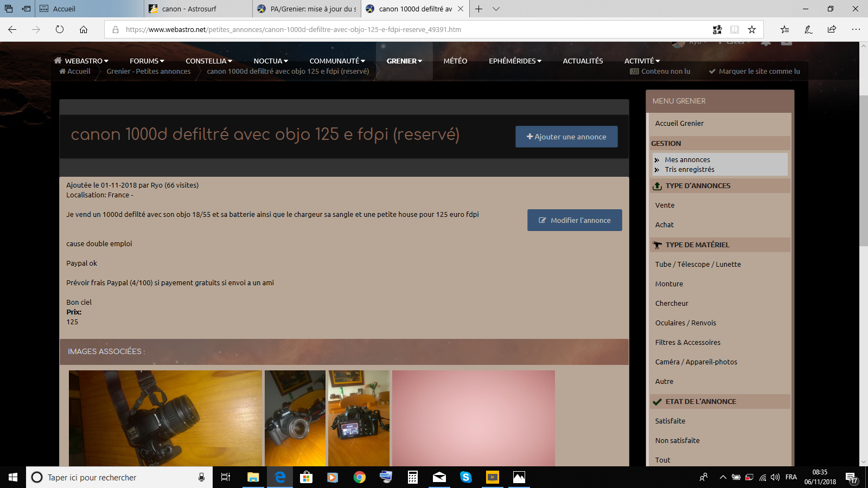Toggle Edge reading view icon
The width and height of the screenshot is (868, 488).
point(735,30)
